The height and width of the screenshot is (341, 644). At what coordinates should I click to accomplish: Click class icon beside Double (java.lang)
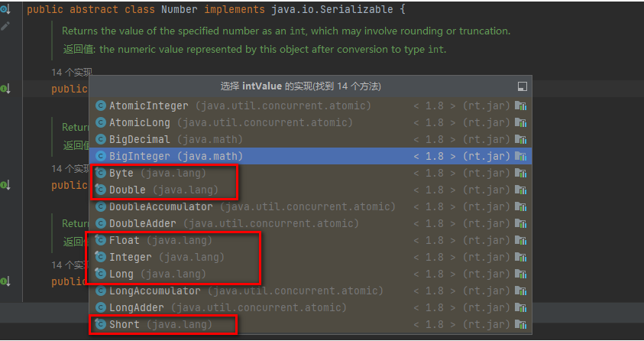(101, 190)
